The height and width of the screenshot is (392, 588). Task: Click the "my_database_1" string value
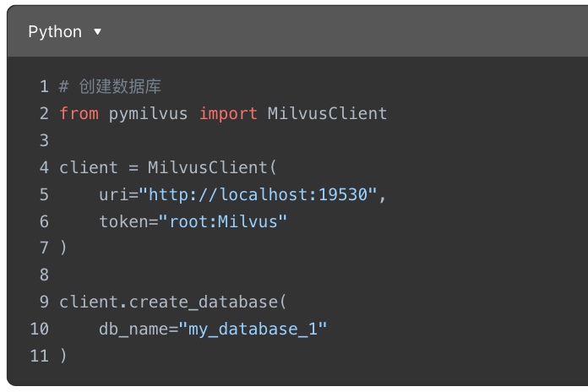(x=253, y=329)
